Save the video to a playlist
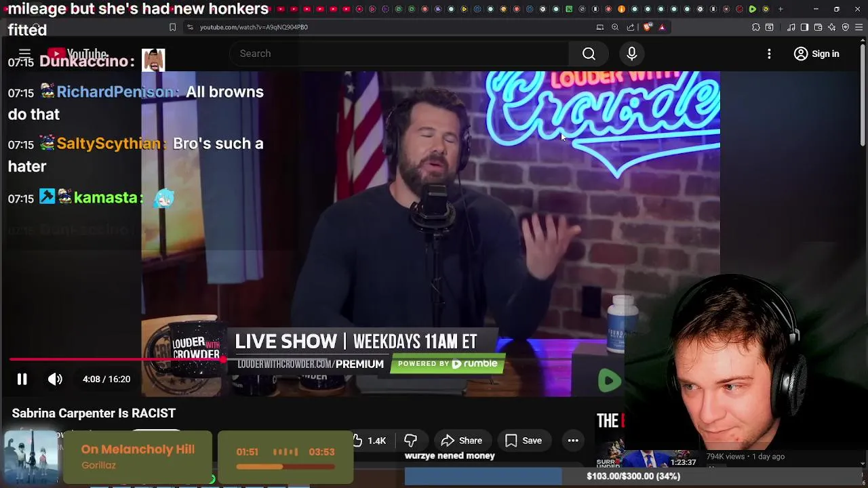This screenshot has height=488, width=868. click(x=523, y=441)
